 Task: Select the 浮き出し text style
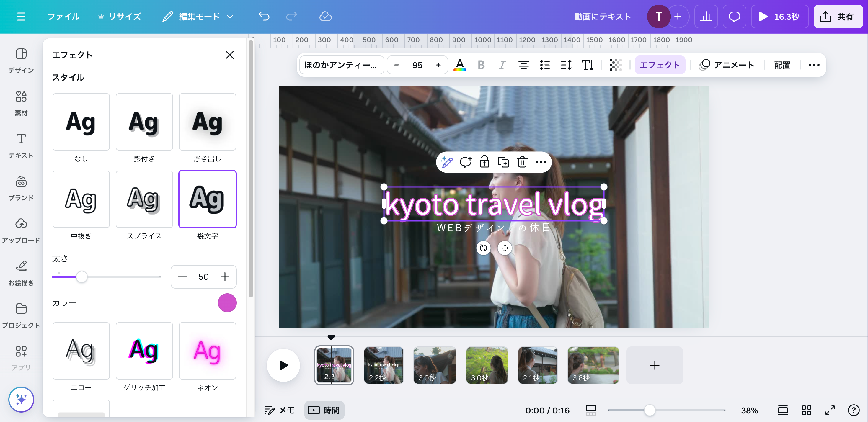tap(208, 122)
